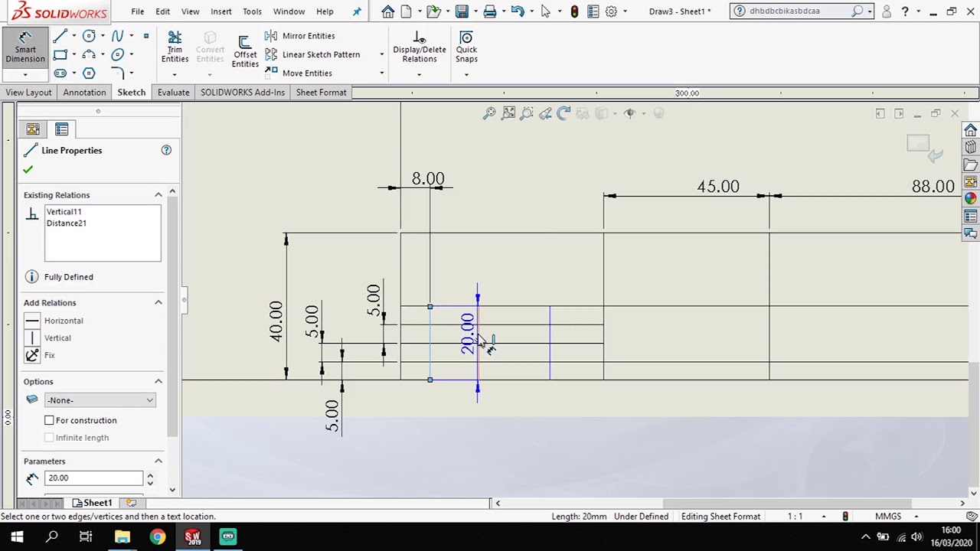This screenshot has height=551, width=980.
Task: Select the Straight Slot tool
Action: point(60,73)
